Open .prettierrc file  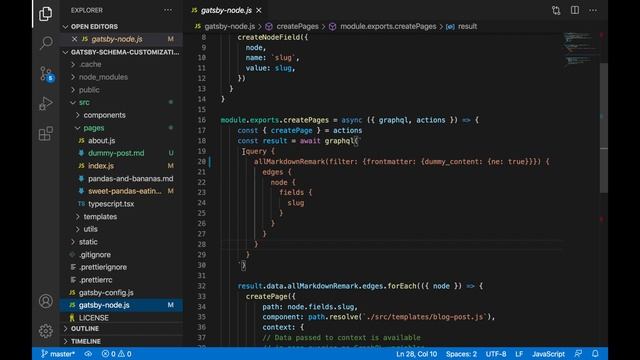point(121,280)
